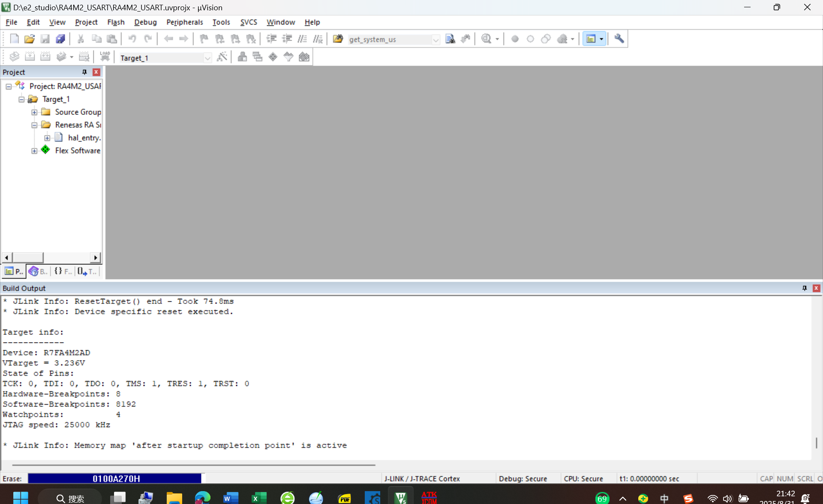Open the Flash menu
823x504 pixels.
[x=116, y=22]
